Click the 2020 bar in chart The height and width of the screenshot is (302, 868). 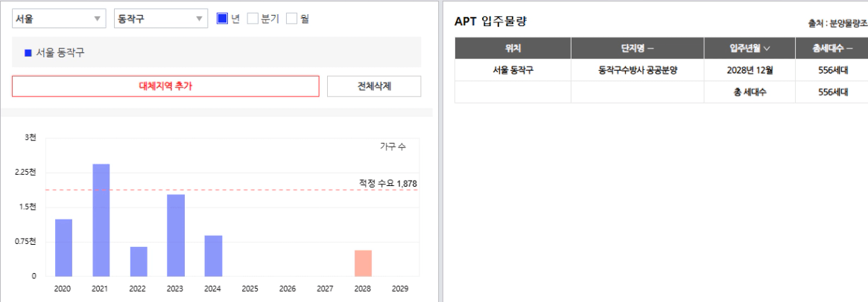pyautogui.click(x=63, y=248)
